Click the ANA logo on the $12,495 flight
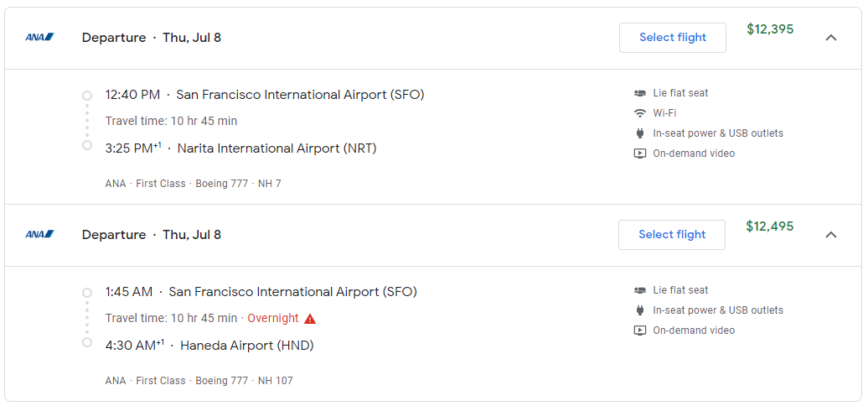 point(39,235)
